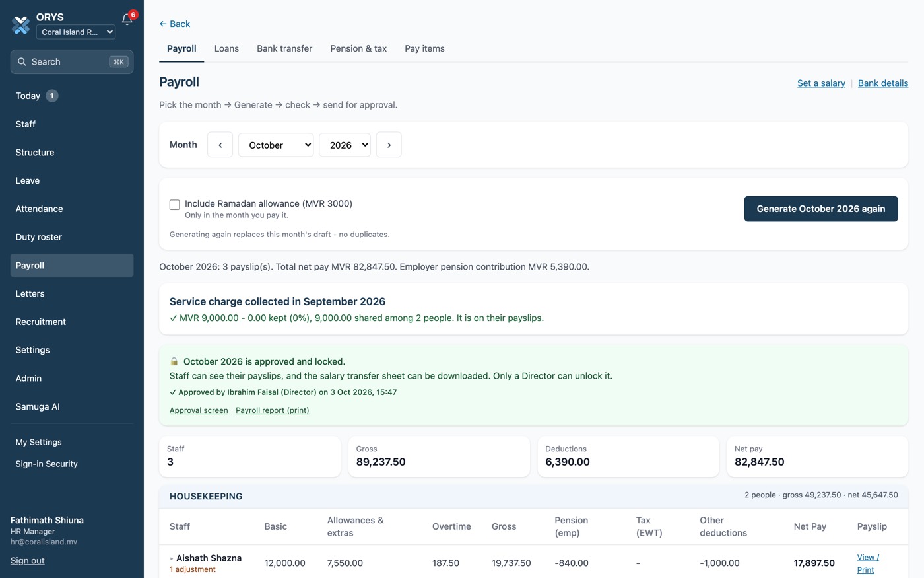Open the Approval screen link
This screenshot has height=578, width=924.
199,410
